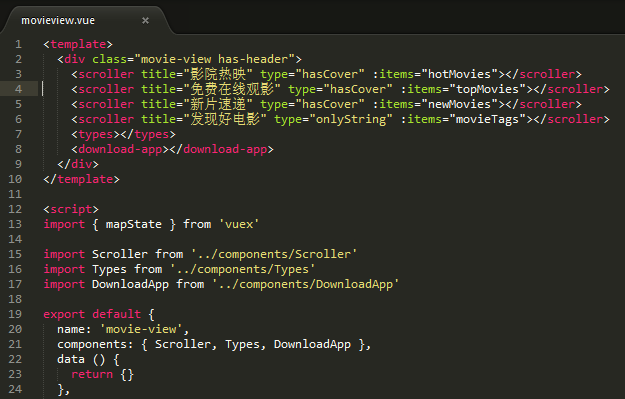Click mapState in the vuex import

[x=134, y=224]
